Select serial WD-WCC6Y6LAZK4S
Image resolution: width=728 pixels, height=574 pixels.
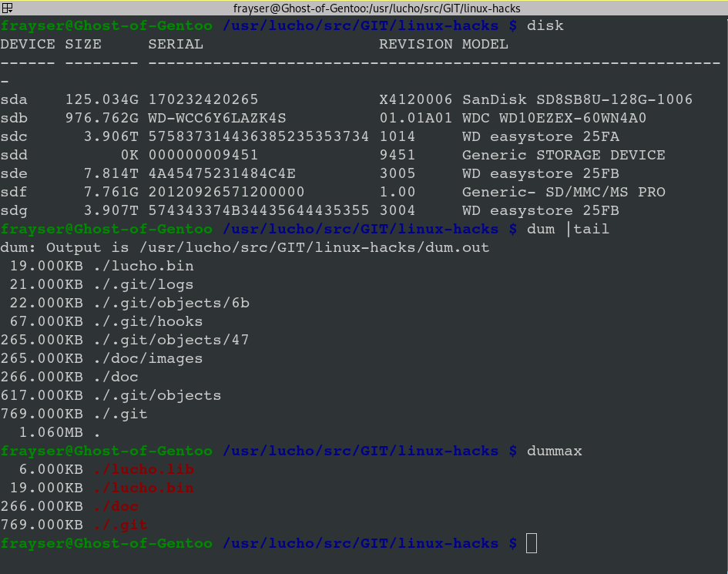pyautogui.click(x=217, y=118)
